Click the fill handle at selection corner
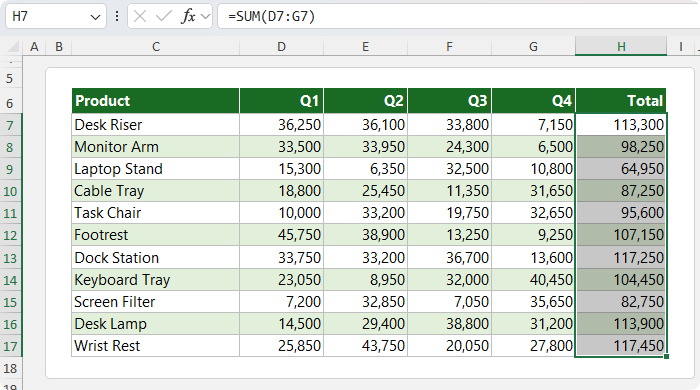700x390 pixels. point(667,357)
